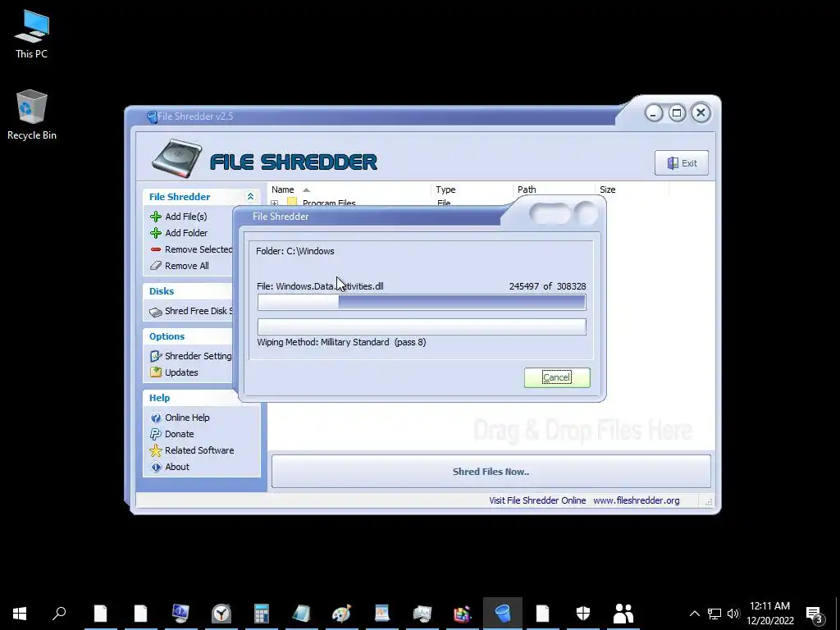Select the This PC desktop icon
Screen dimensions: 840x630
[x=32, y=33]
